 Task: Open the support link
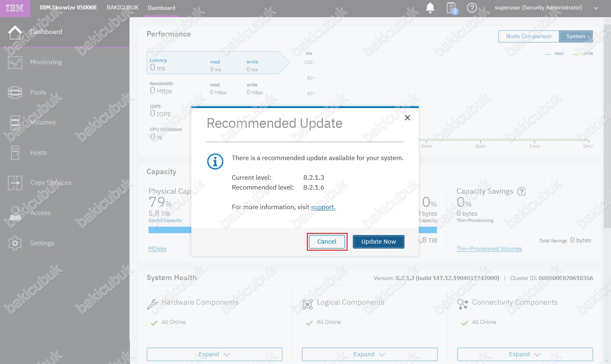pos(323,207)
